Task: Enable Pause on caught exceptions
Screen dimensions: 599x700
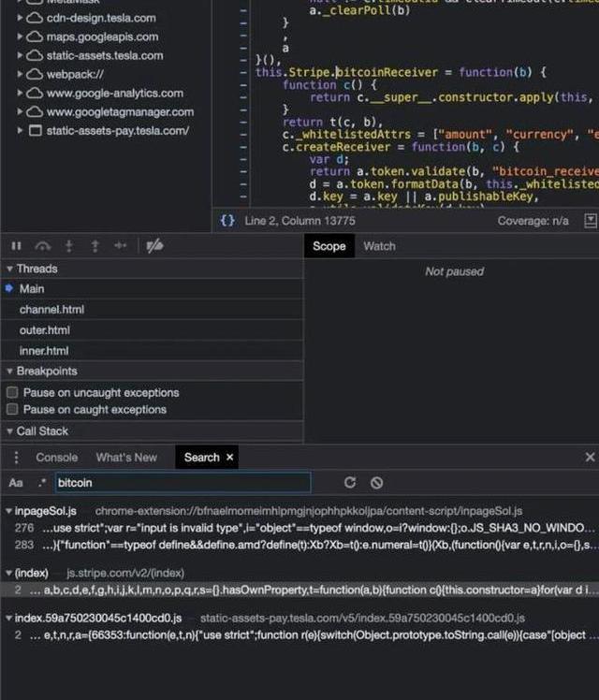Action: pos(13,410)
